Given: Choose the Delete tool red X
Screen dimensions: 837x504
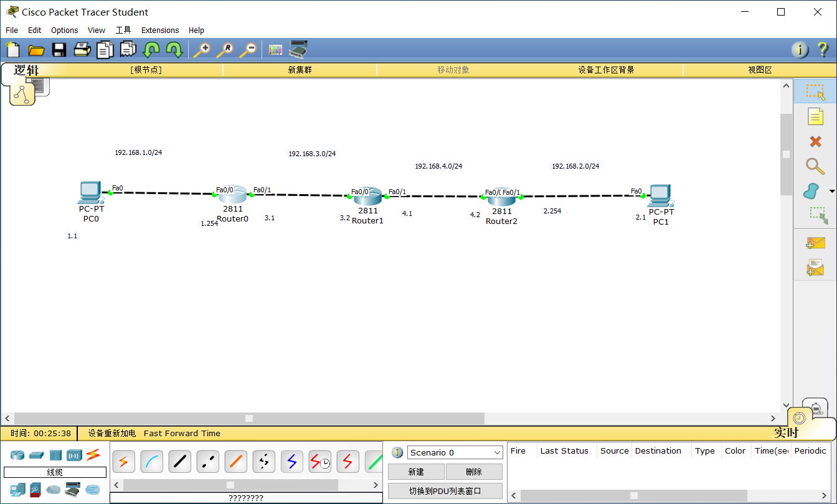Looking at the screenshot, I should tap(815, 141).
